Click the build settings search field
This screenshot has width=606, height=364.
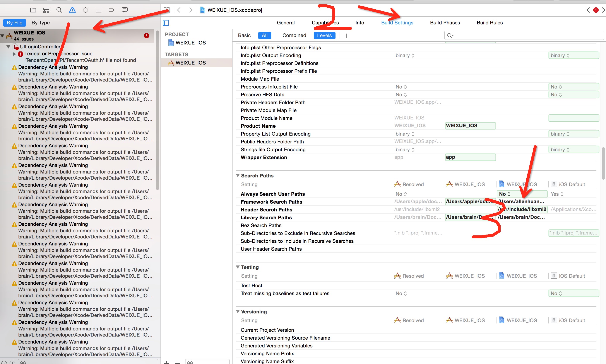point(524,36)
